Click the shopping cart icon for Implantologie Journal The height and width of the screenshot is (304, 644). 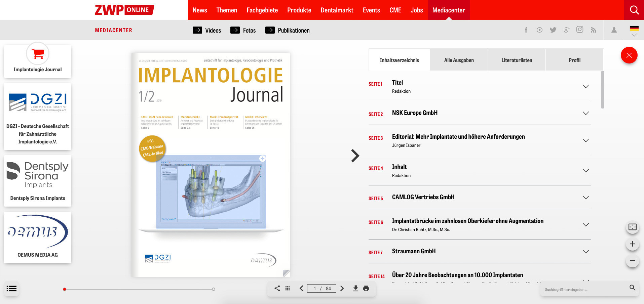38,53
